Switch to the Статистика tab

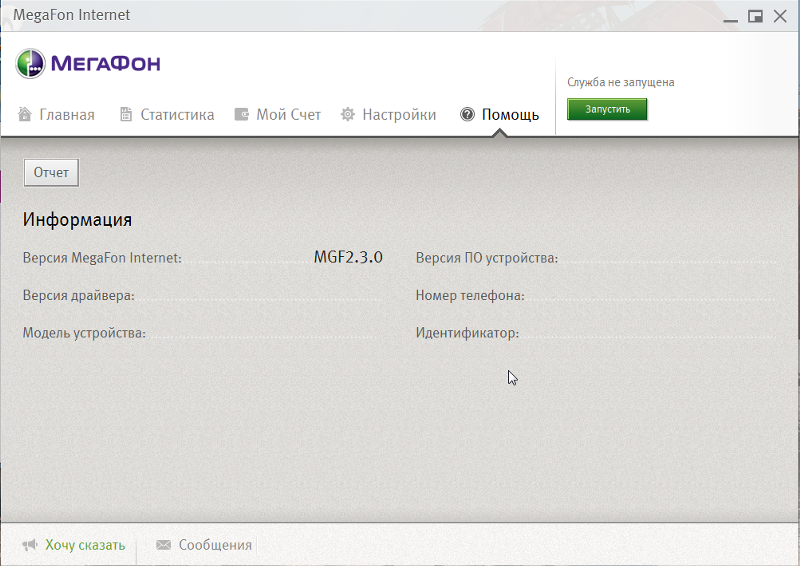pyautogui.click(x=167, y=114)
